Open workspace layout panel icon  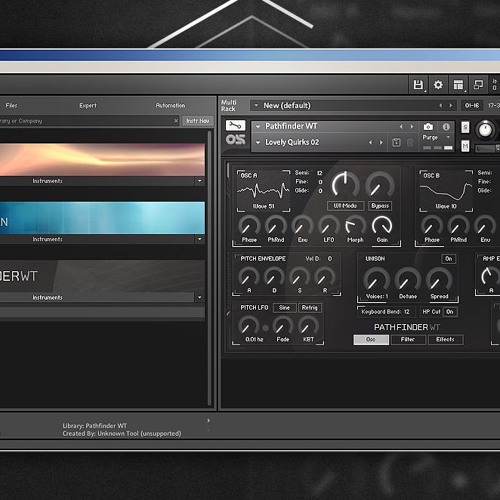click(x=459, y=85)
